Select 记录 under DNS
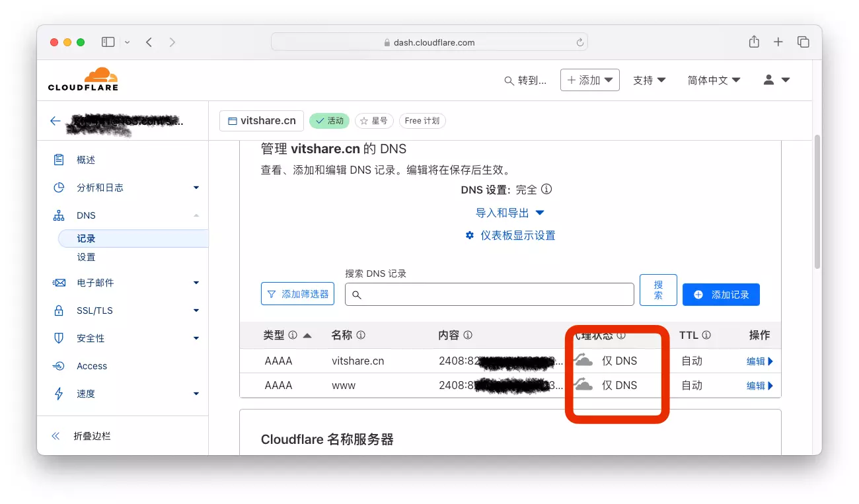This screenshot has width=859, height=504. click(x=133, y=238)
